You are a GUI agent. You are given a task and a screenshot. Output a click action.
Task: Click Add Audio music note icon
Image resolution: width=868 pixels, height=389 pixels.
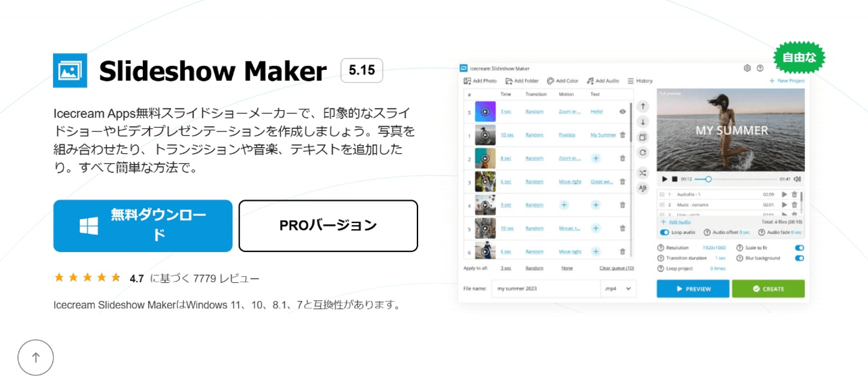click(x=591, y=81)
